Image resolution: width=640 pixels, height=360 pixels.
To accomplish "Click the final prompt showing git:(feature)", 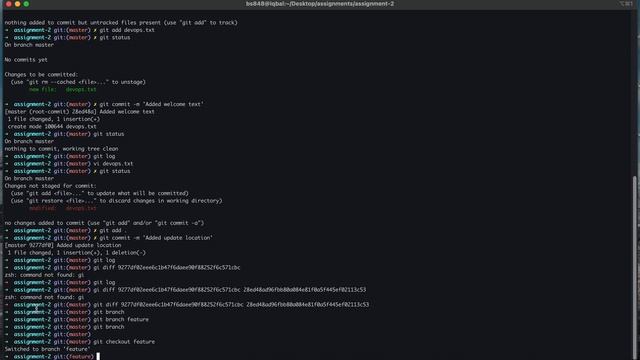I will pyautogui.click(x=52, y=356).
